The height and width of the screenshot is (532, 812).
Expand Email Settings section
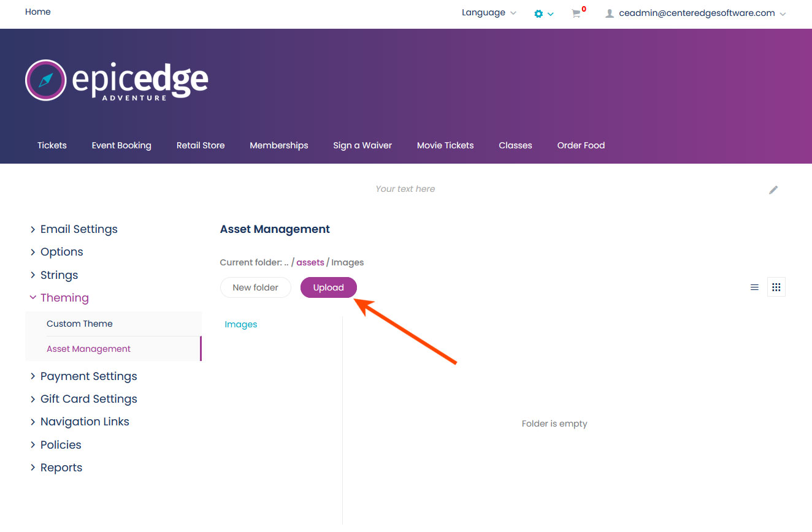(x=74, y=229)
